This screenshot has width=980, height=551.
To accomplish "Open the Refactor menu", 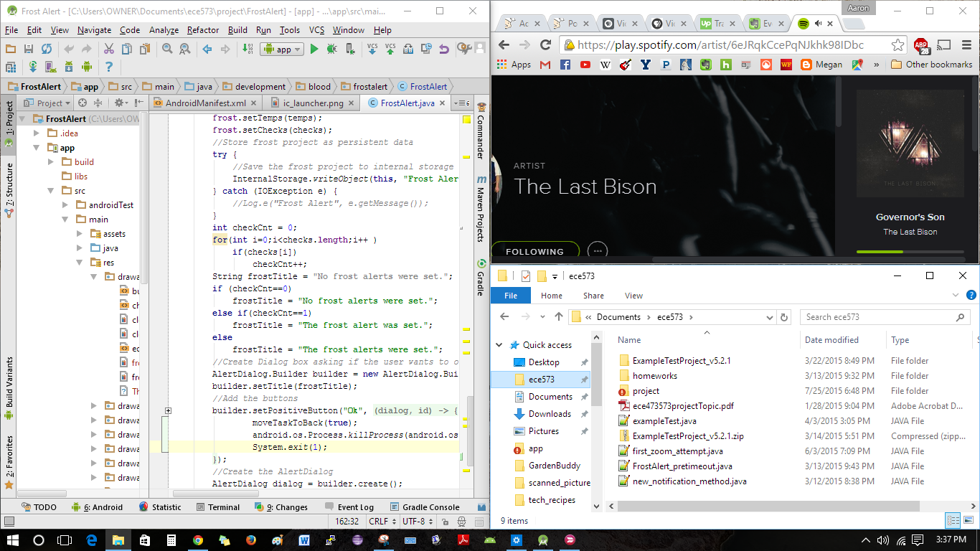I will click(202, 30).
